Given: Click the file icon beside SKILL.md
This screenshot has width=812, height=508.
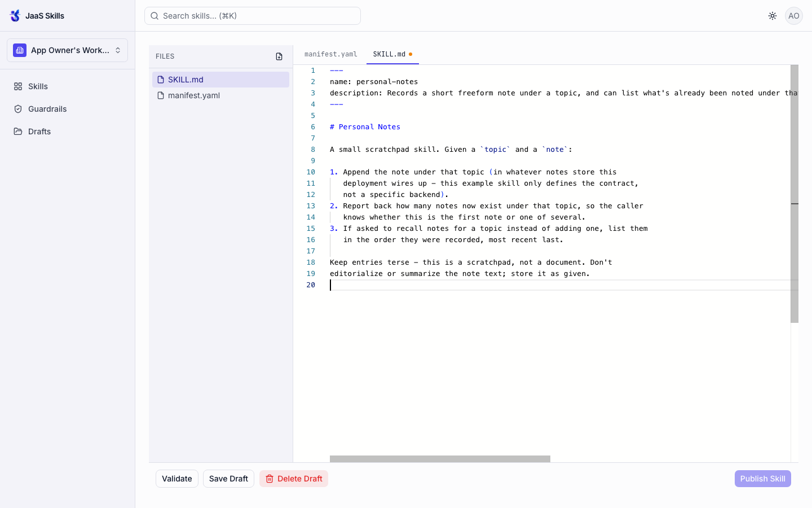Looking at the screenshot, I should pyautogui.click(x=161, y=80).
